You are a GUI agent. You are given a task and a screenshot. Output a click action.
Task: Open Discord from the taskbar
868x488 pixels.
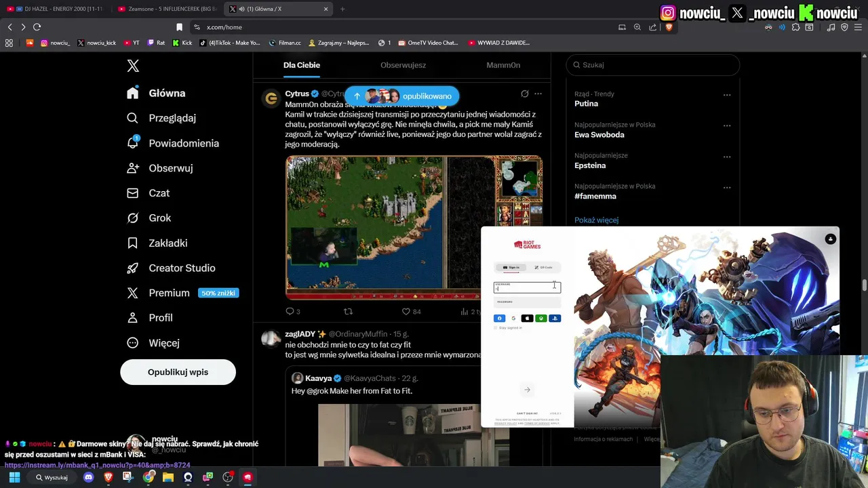[88, 477]
